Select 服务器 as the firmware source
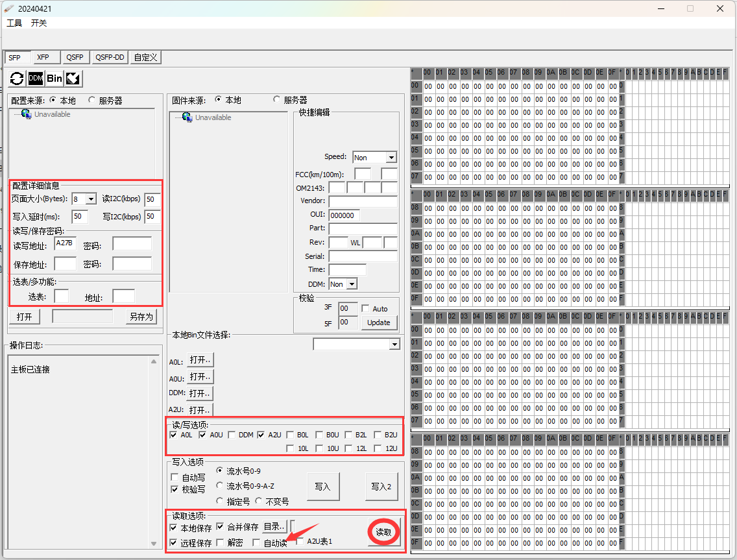Screen dimensions: 737x560 point(277,100)
